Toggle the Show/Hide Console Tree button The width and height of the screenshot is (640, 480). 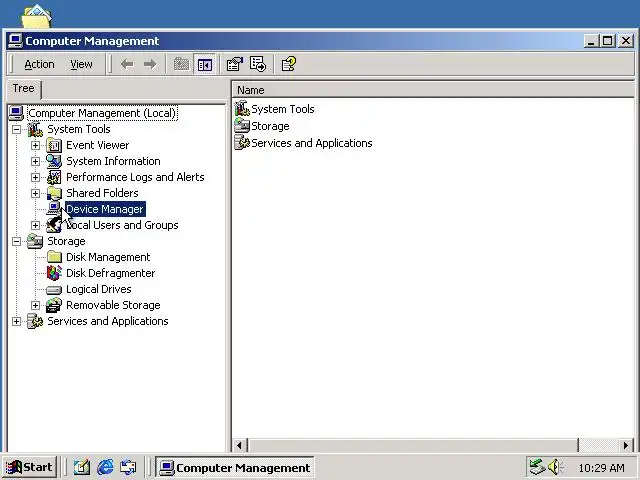pos(204,64)
